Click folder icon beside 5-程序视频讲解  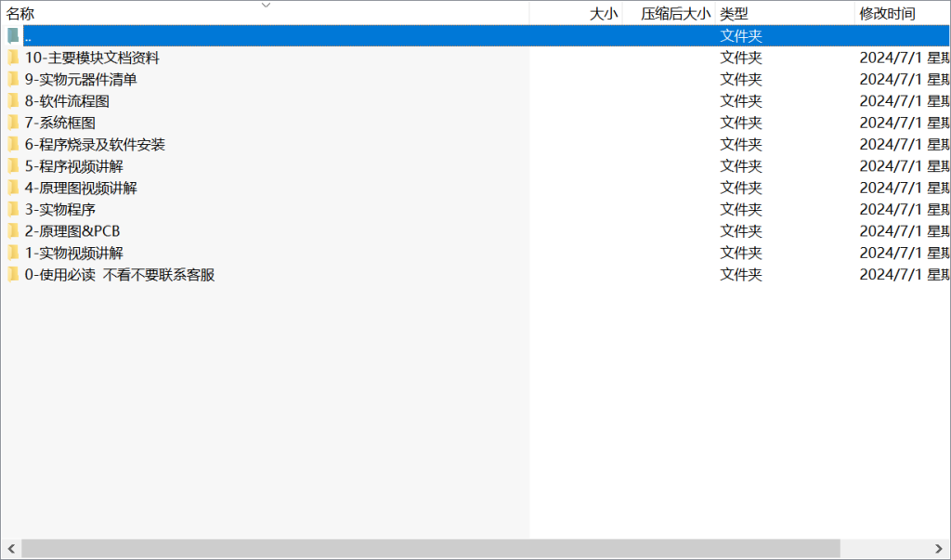point(13,166)
